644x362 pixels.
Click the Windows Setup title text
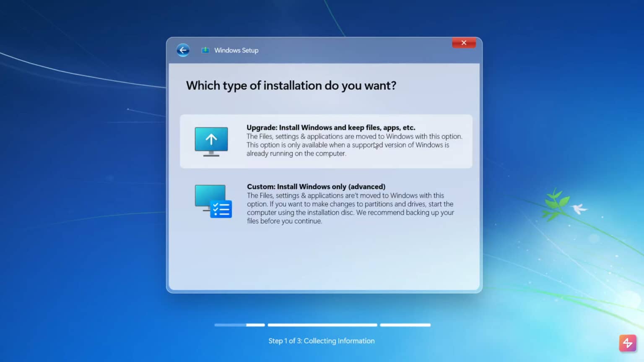236,50
